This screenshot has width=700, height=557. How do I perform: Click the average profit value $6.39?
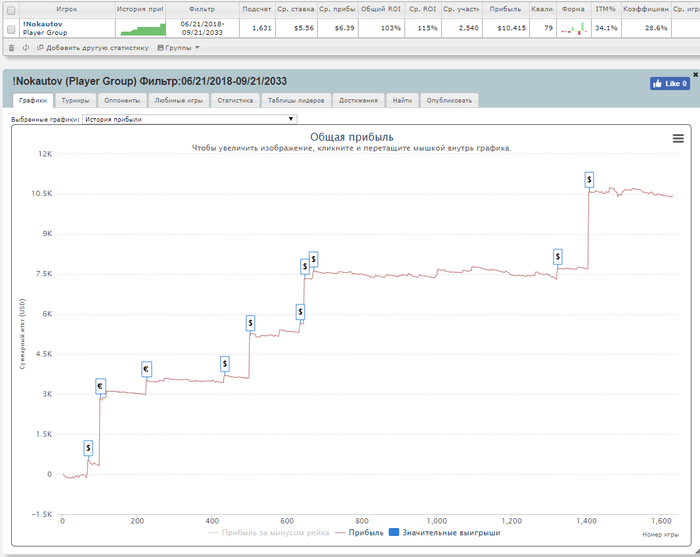(345, 28)
